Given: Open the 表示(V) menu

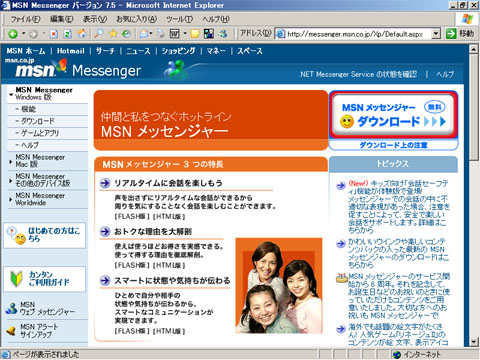Looking at the screenshot, I should pos(95,19).
